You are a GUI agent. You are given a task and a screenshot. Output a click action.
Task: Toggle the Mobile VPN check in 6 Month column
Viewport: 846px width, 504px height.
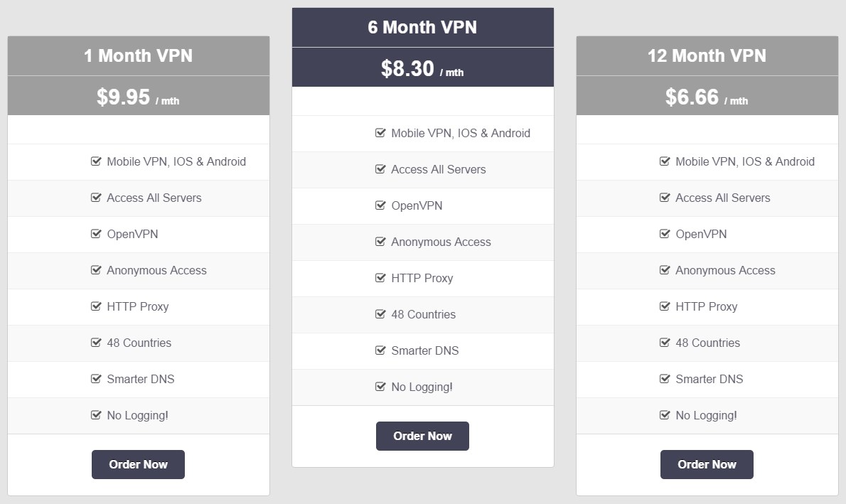(x=380, y=133)
